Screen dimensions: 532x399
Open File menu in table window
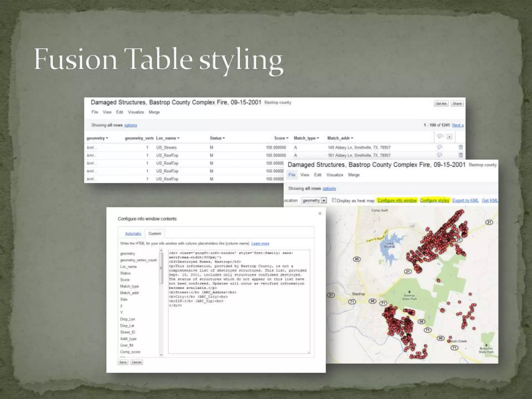(x=95, y=112)
